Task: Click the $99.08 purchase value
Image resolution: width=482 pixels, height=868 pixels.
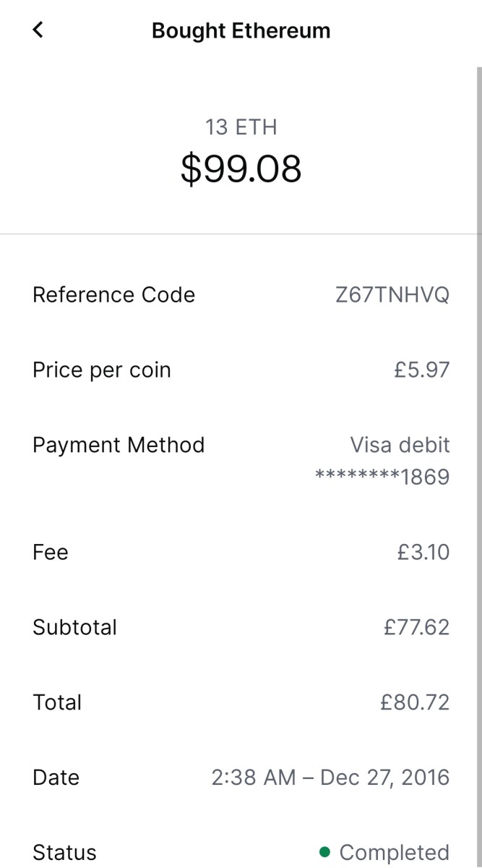Action: click(241, 169)
